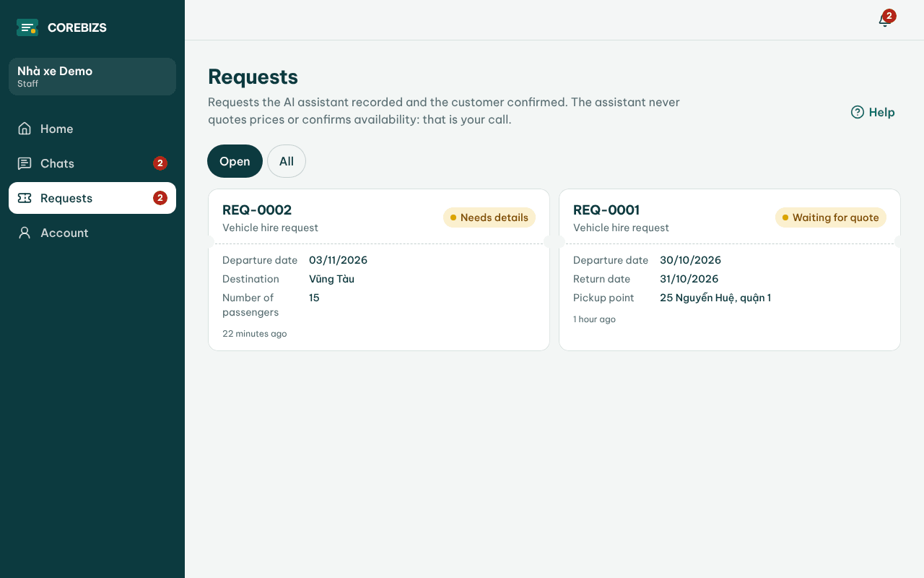924x578 pixels.
Task: Open the Nhà xe Demo workspace card
Action: click(92, 77)
